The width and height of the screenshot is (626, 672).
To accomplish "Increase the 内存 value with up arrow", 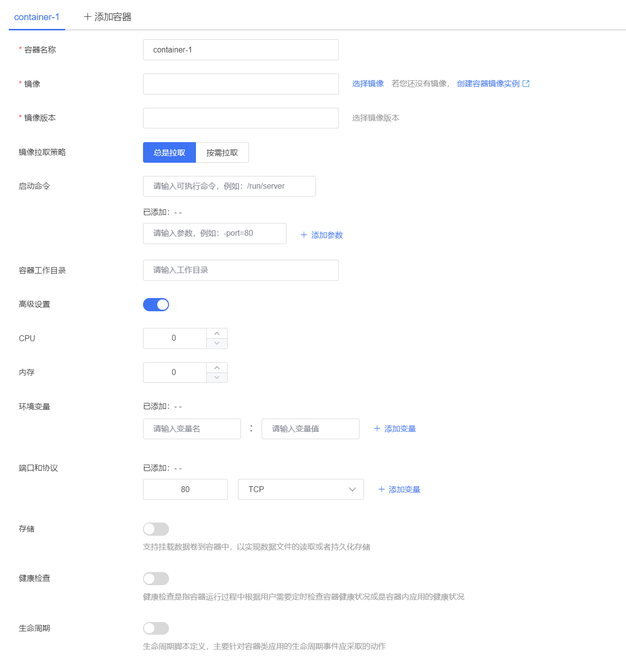I will (217, 368).
